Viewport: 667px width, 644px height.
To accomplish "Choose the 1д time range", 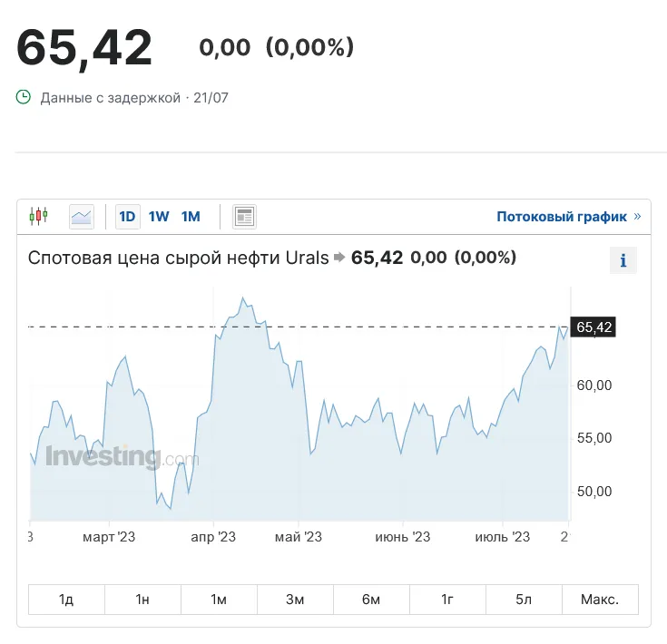I will pyautogui.click(x=66, y=600).
